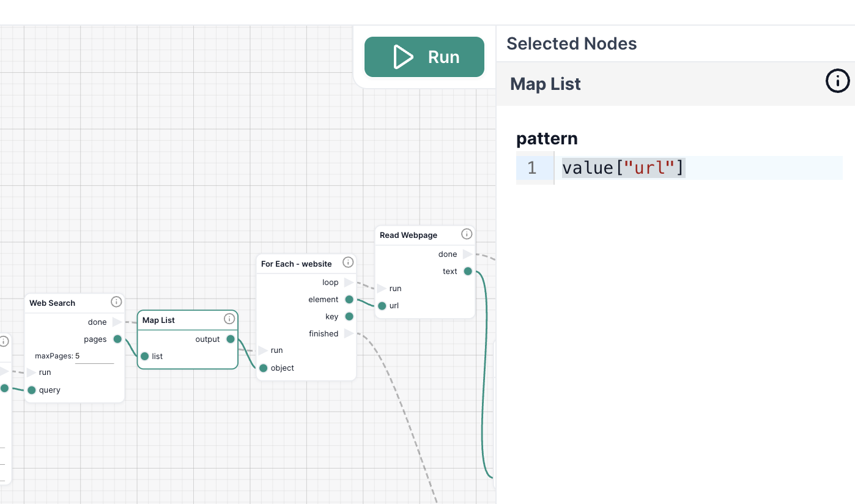Viewport: 855px width, 504px height.
Task: Click the Map List heading in the side panel
Action: [x=546, y=84]
